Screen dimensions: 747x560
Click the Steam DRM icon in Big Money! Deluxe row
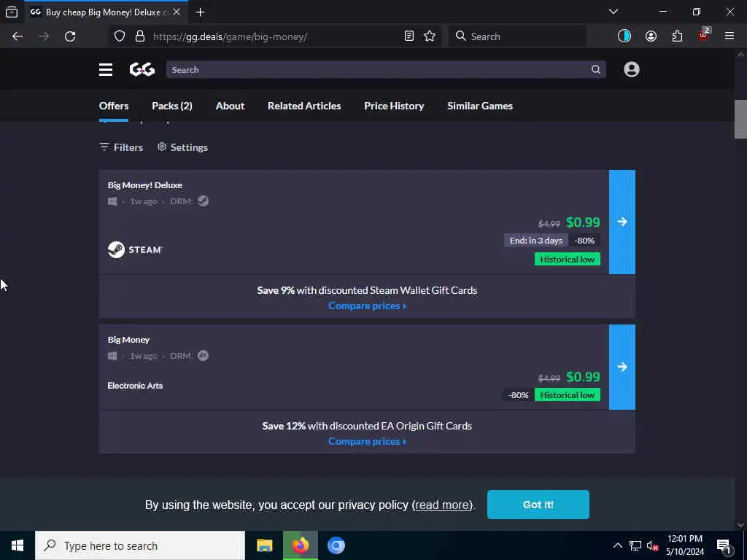click(x=203, y=201)
